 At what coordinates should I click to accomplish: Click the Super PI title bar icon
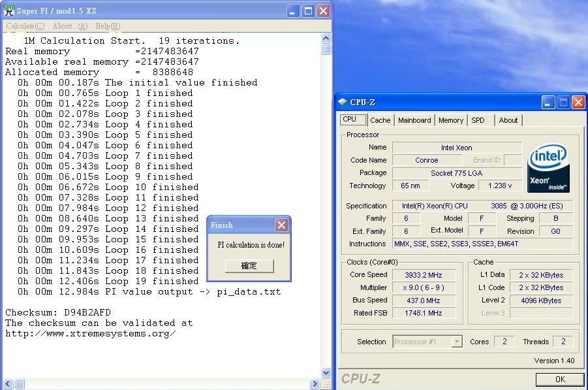pyautogui.click(x=8, y=10)
